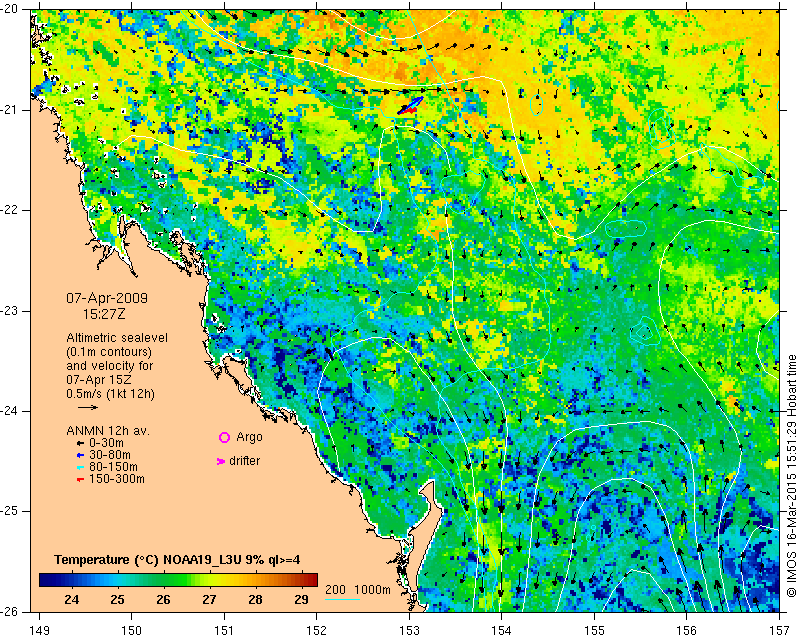Click the 'ANMN 12h av.' heading
This screenshot has width=800, height=640.
108,431
